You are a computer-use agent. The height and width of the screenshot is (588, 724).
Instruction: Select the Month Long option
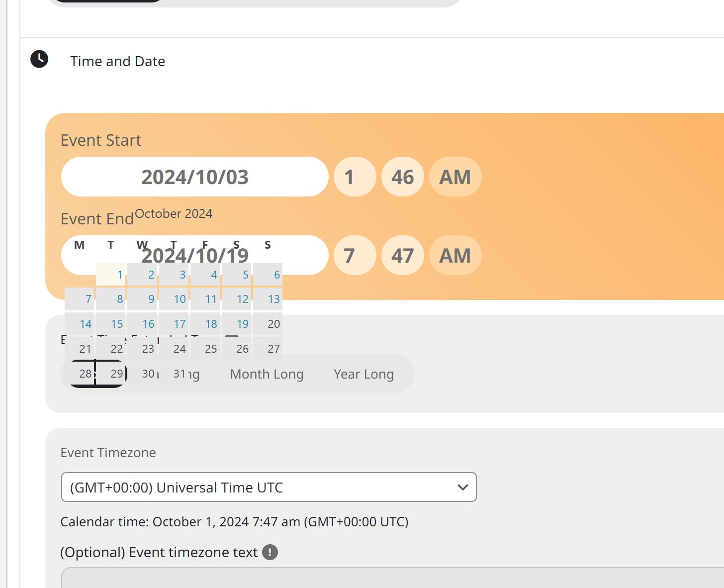[x=267, y=374]
